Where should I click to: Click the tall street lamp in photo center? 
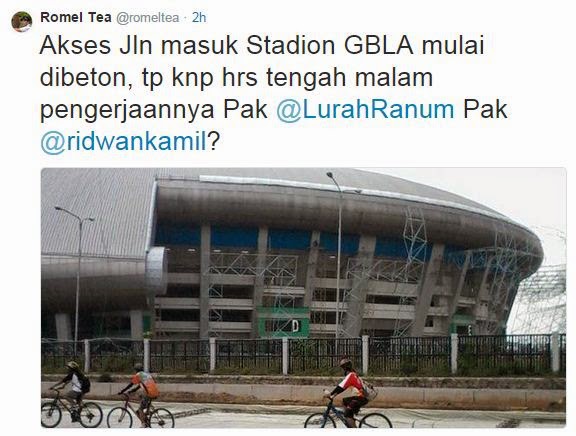(x=337, y=255)
